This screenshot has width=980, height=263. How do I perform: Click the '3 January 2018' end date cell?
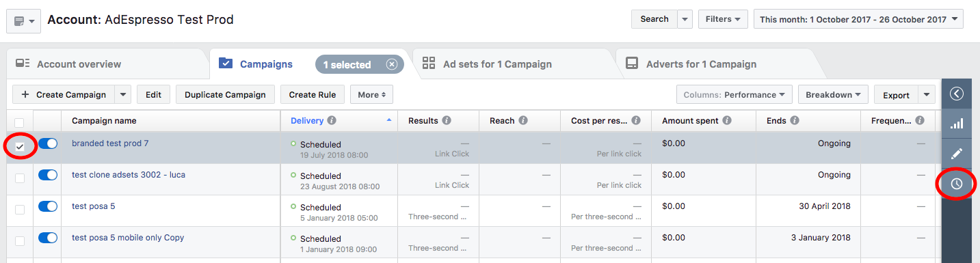821,238
